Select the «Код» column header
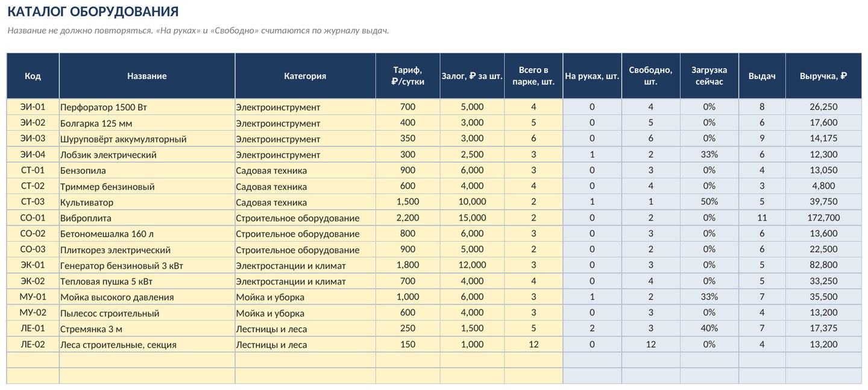 pyautogui.click(x=33, y=76)
